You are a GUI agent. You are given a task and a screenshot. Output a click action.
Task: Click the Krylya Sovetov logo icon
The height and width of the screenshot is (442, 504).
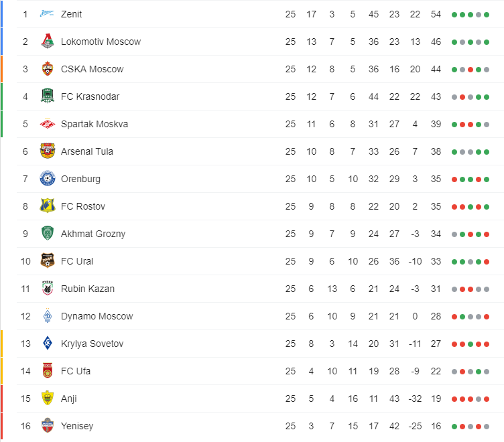47,344
